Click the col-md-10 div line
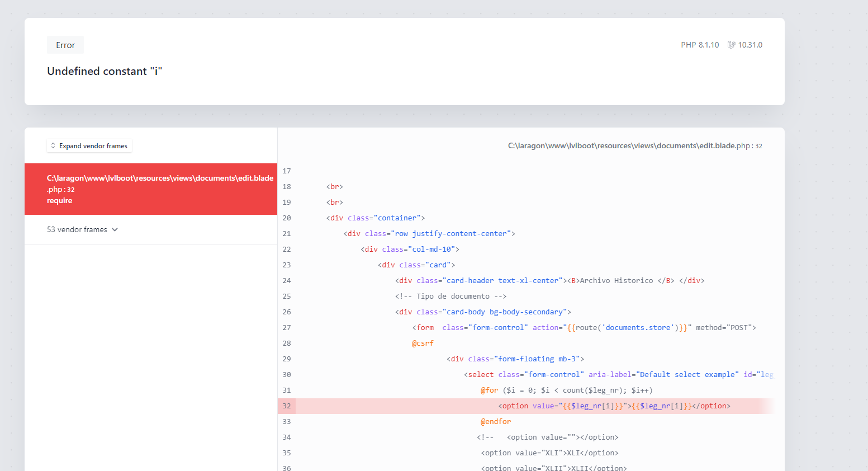Viewport: 868px width, 471px height. coord(410,249)
